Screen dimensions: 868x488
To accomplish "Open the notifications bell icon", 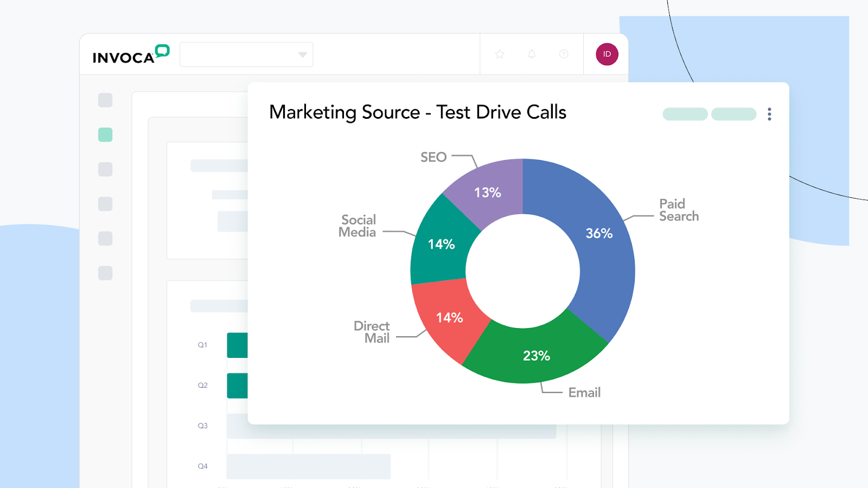I will (531, 54).
